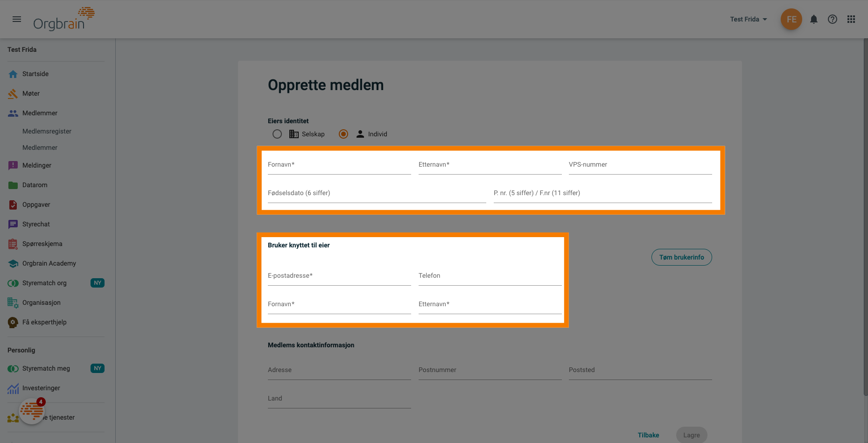Click the Orgbrain Academy graduation cap icon
The image size is (868, 443).
[13, 263]
